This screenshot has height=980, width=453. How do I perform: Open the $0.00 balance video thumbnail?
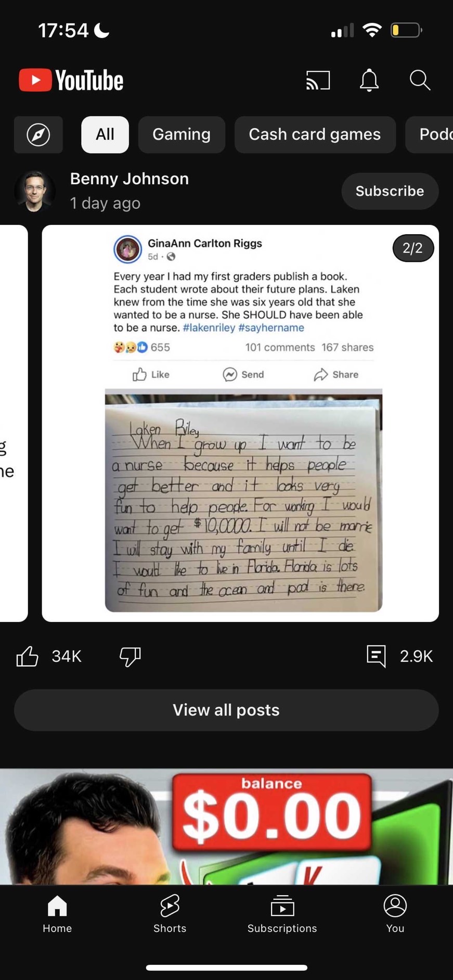[226, 826]
